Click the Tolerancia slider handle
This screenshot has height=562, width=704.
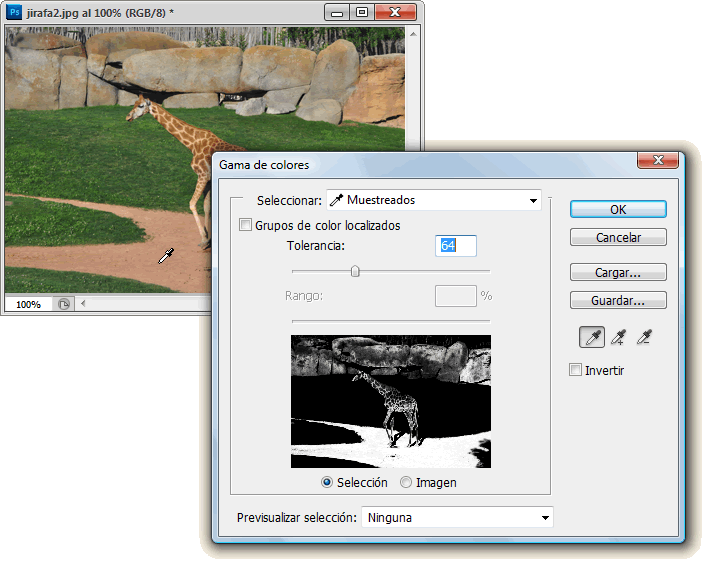pos(355,270)
